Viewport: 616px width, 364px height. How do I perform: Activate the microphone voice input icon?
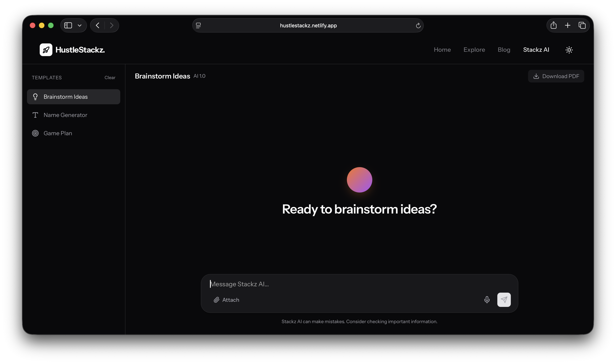487,300
